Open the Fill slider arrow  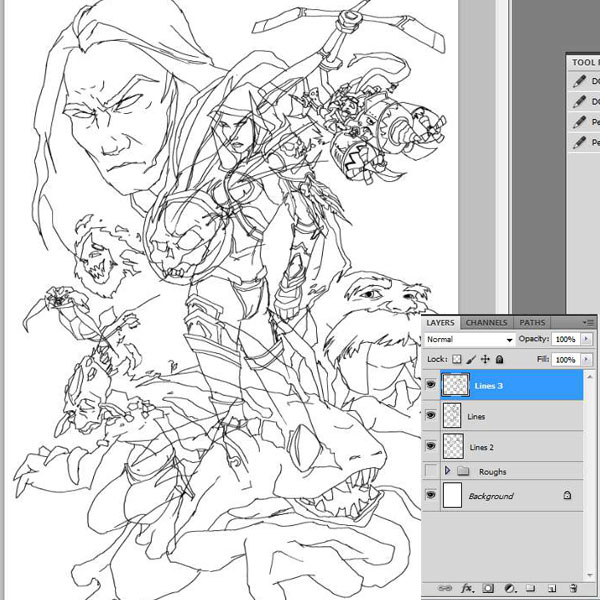coord(586,360)
